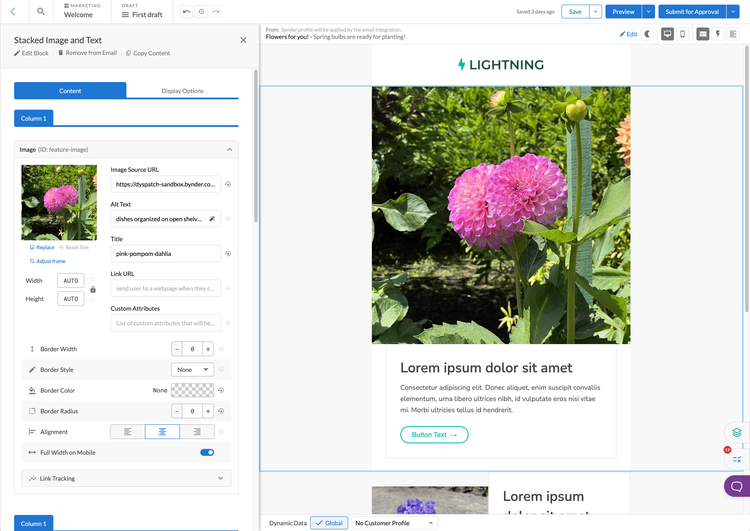750x531 pixels.
Task: Open search with the magnifier icon
Action: pyautogui.click(x=41, y=11)
